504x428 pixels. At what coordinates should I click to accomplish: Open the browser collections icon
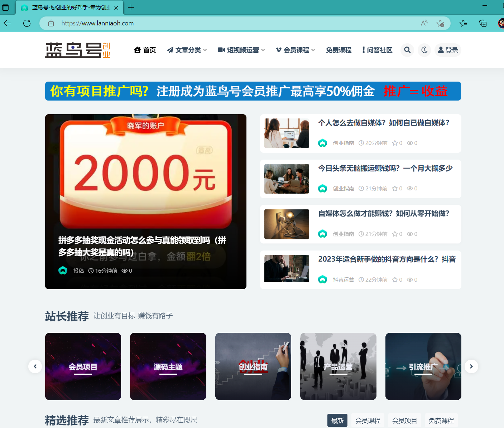483,23
